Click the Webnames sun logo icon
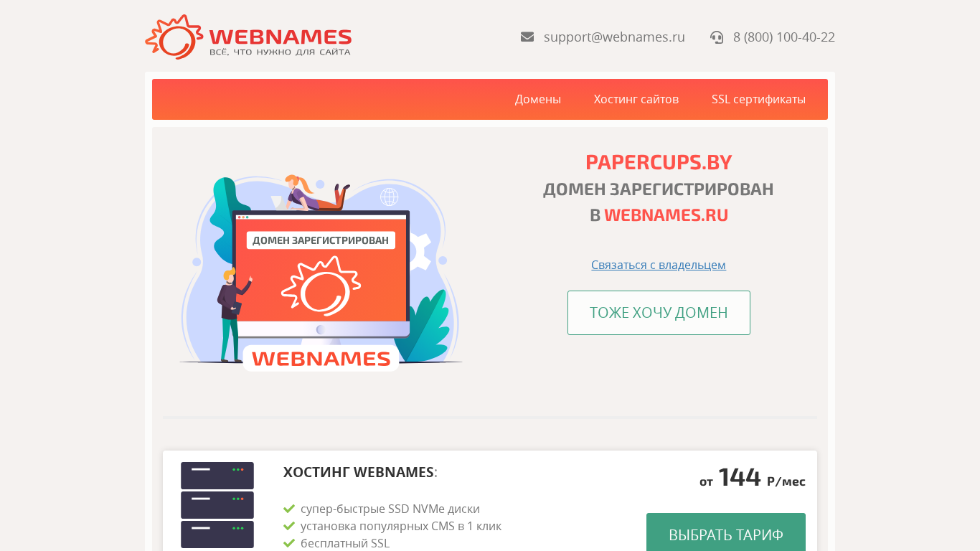The width and height of the screenshot is (980, 551). point(174,37)
